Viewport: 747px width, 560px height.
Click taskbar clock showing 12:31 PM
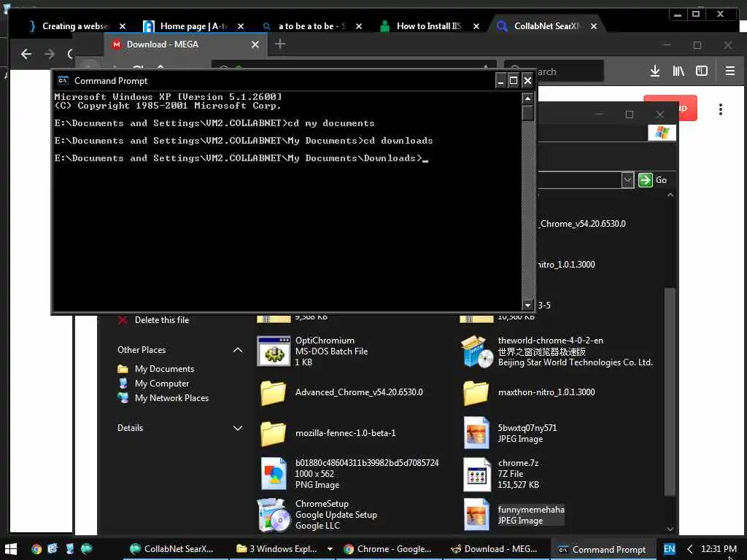pos(719,549)
